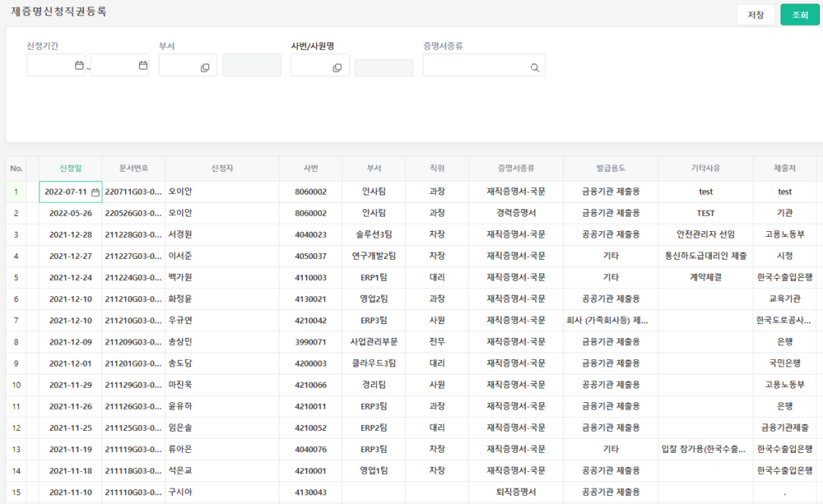This screenshot has width=823, height=504.
Task: Select the 경력증명서 cell in row 2
Action: pos(515,213)
